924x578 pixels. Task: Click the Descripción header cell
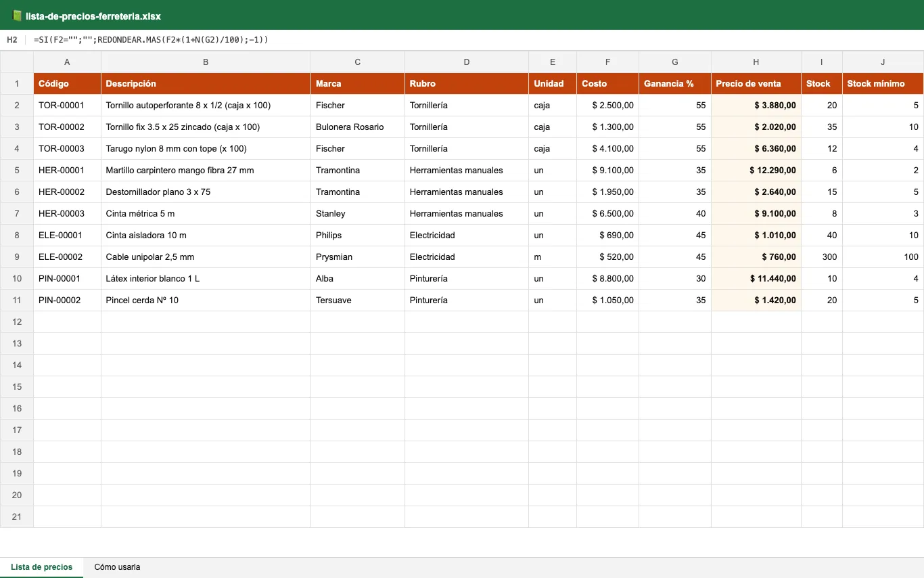pos(206,84)
